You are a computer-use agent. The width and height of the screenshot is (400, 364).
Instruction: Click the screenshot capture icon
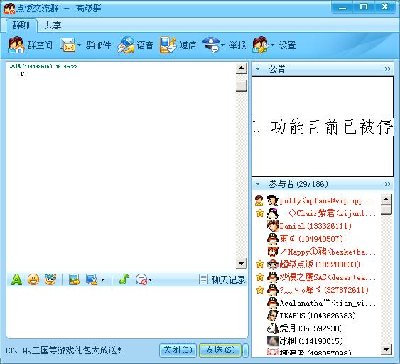(x=91, y=279)
